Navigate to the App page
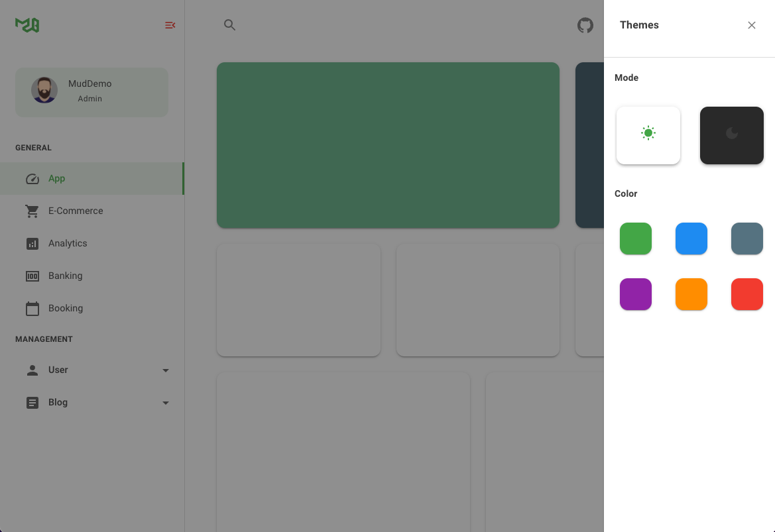The width and height of the screenshot is (775, 532). (x=56, y=178)
